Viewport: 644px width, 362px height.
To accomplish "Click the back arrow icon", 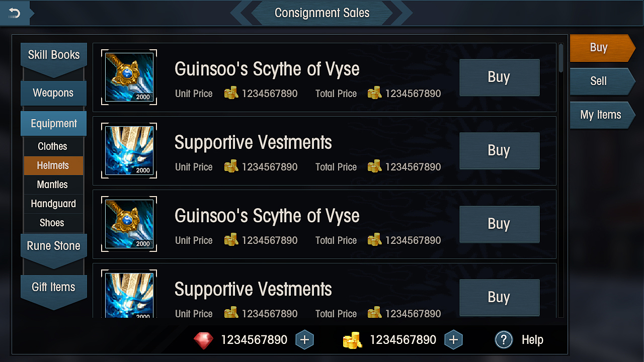I will 14,14.
